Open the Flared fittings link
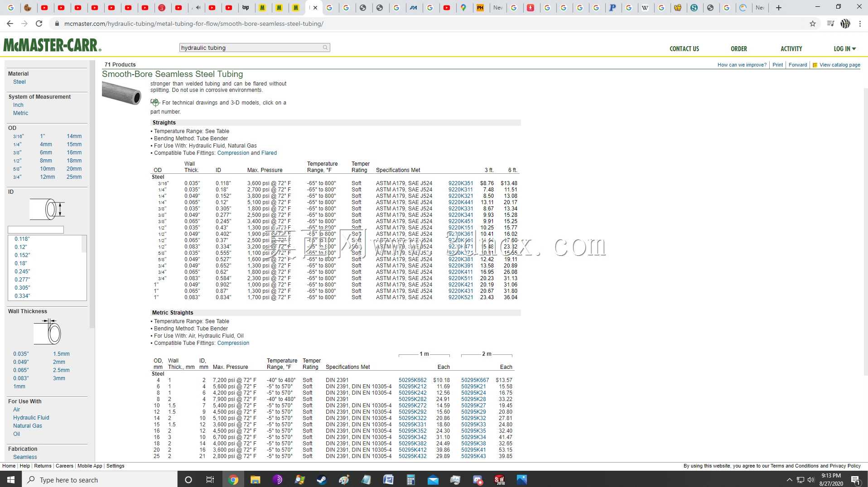This screenshot has width=868, height=487. 269,153
